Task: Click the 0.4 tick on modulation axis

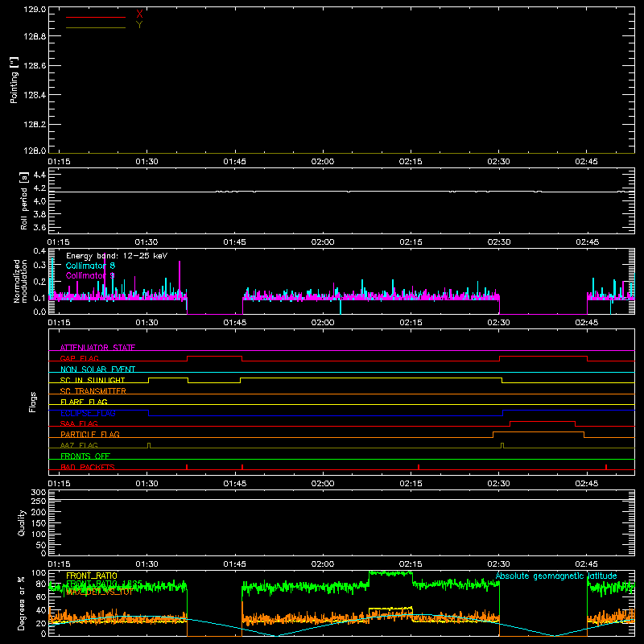Action: point(39,251)
